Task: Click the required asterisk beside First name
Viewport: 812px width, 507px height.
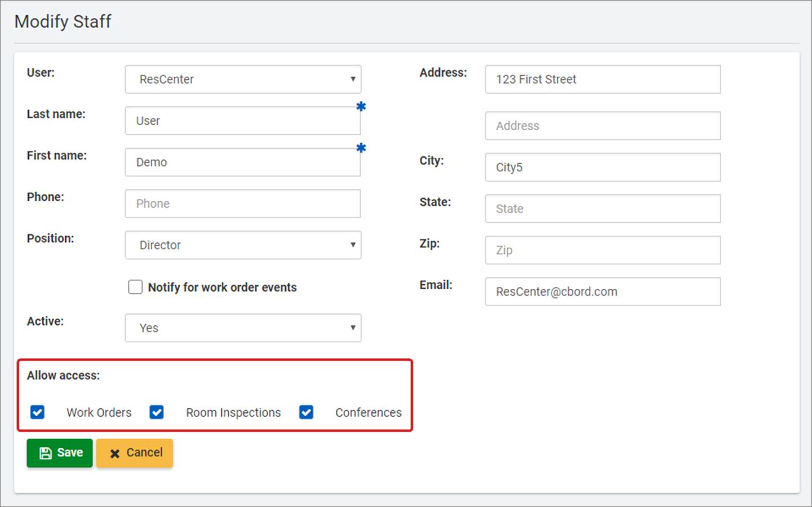Action: pos(361,148)
